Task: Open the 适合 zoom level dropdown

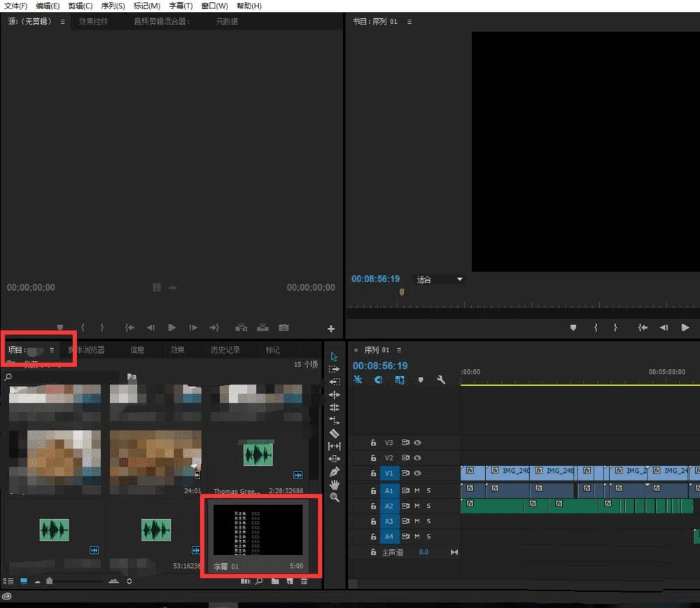Action: 440,279
